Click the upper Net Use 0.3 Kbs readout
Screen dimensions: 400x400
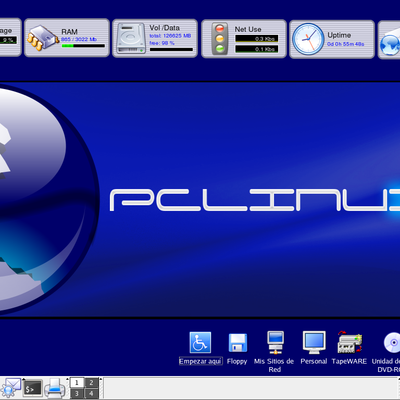click(257, 39)
